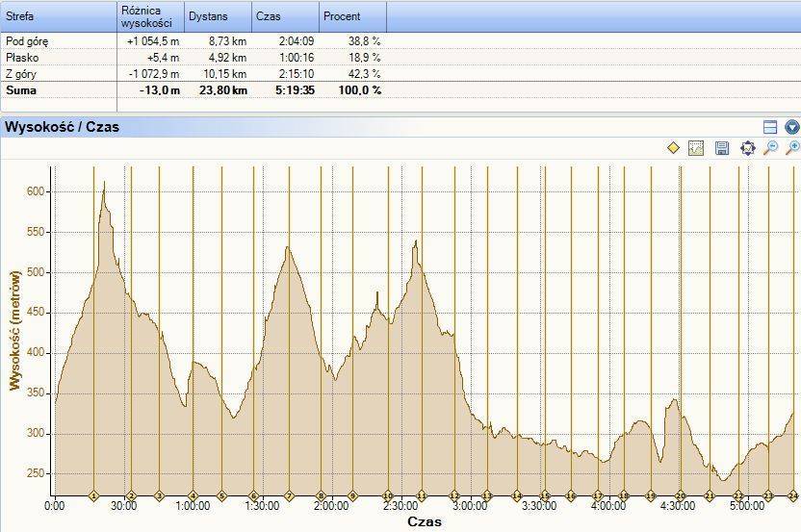The height and width of the screenshot is (532, 801).
Task: Select the Płasko zone row
Action: pos(193,58)
